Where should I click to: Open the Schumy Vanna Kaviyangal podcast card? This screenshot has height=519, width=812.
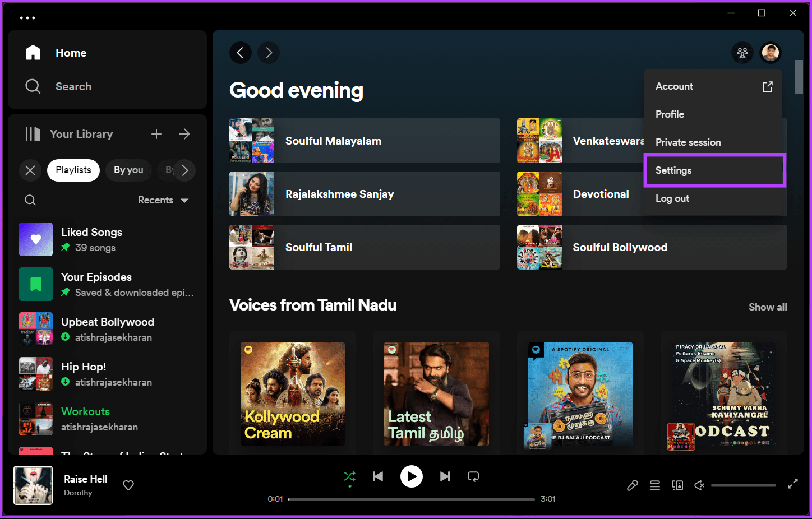pyautogui.click(x=724, y=393)
